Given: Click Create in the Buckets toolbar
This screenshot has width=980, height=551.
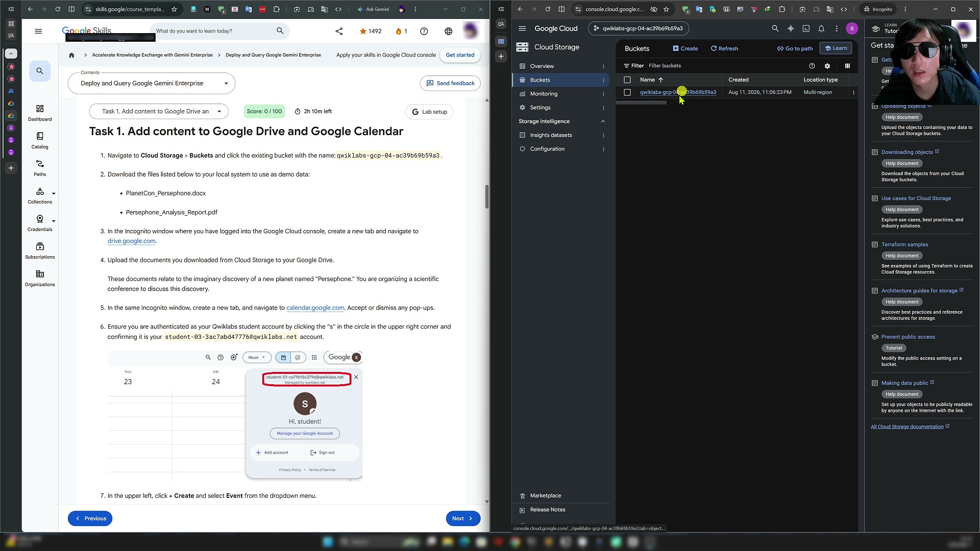Looking at the screenshot, I should [x=685, y=48].
